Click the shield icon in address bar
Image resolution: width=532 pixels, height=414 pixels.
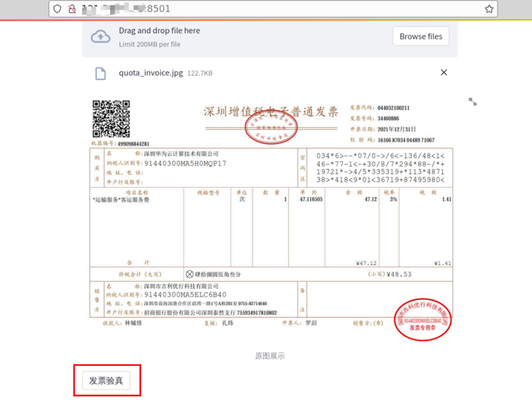57,9
